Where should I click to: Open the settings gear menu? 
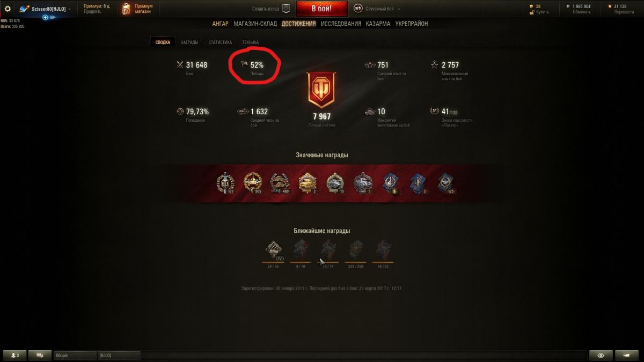click(x=8, y=9)
